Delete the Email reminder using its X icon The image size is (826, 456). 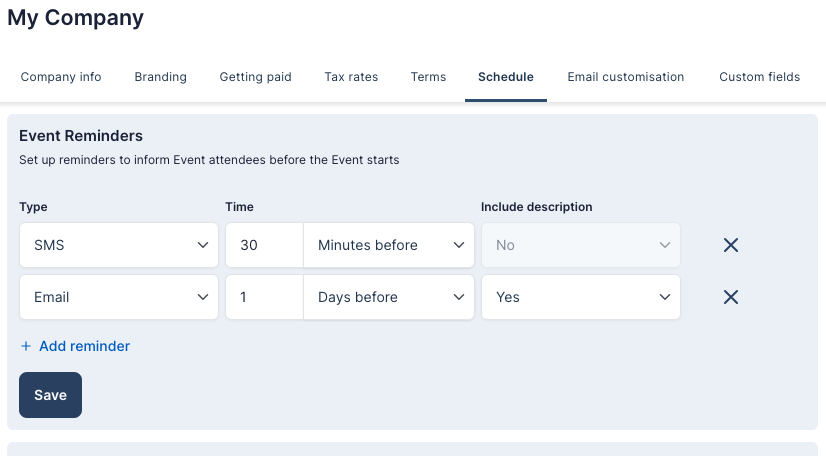[x=730, y=297]
